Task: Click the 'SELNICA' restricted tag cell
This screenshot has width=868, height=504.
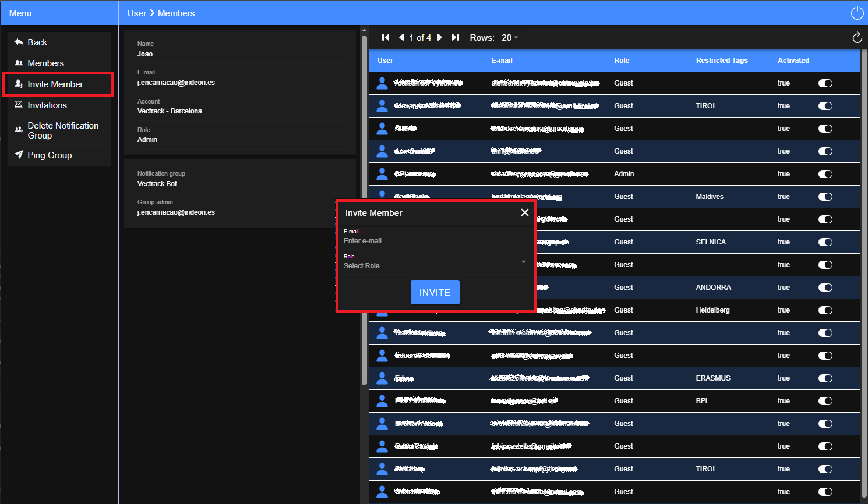Action: click(711, 242)
